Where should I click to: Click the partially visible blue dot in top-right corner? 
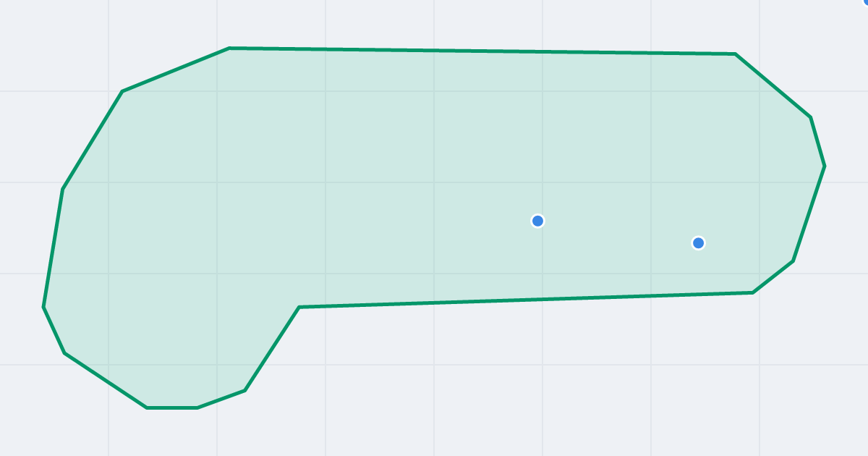click(x=866, y=1)
